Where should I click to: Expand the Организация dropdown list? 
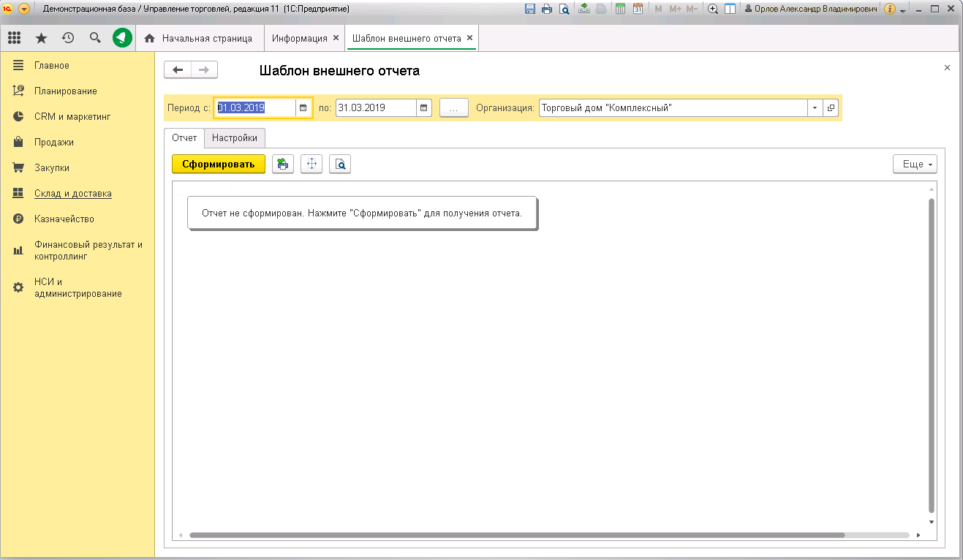(x=815, y=108)
